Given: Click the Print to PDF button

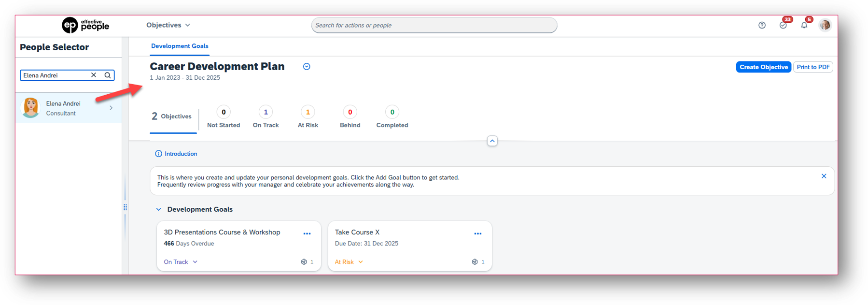Looking at the screenshot, I should pyautogui.click(x=813, y=67).
